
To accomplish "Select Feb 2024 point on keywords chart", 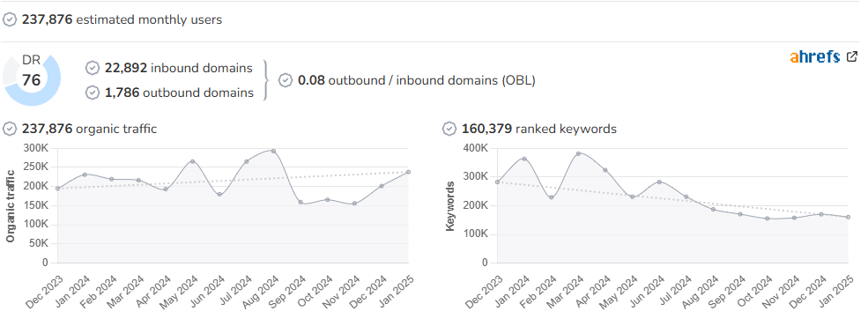I will click(552, 197).
